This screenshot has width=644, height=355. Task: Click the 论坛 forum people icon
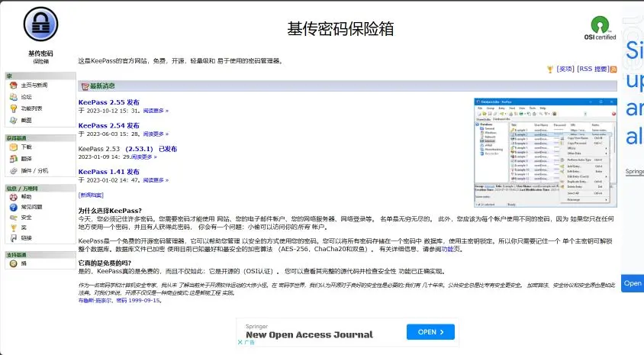coord(14,97)
